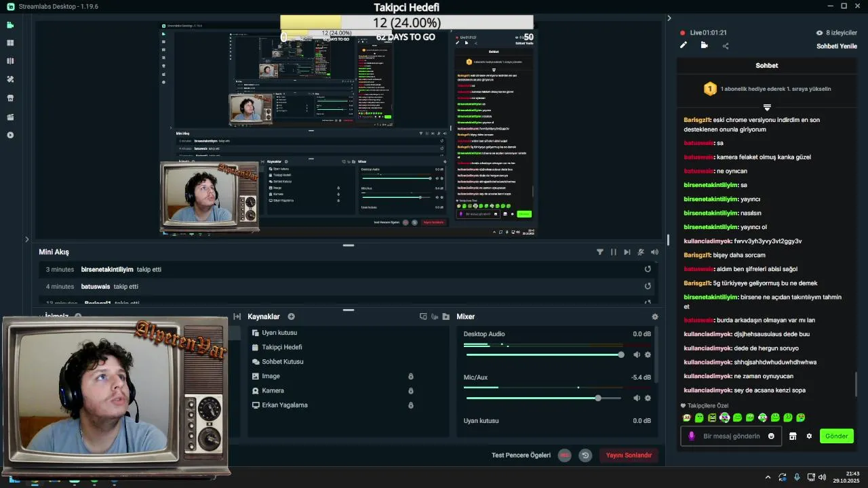
Task: Pause the Mini Akış alert queue
Action: (613, 252)
